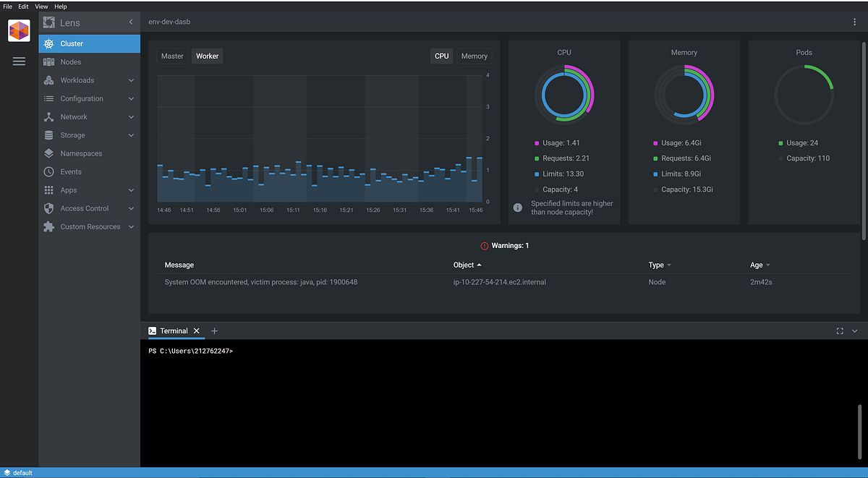The height and width of the screenshot is (478, 868).
Task: Select the CPU metrics toggle
Action: coord(441,56)
